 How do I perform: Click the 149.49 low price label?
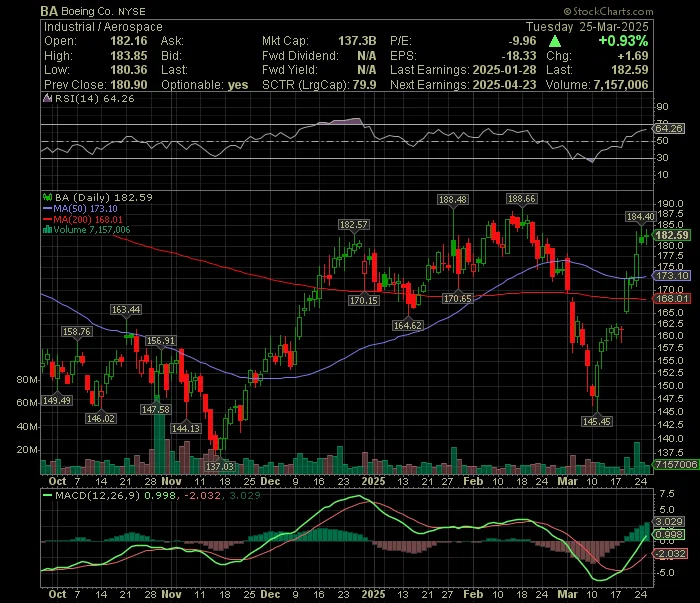coord(57,400)
